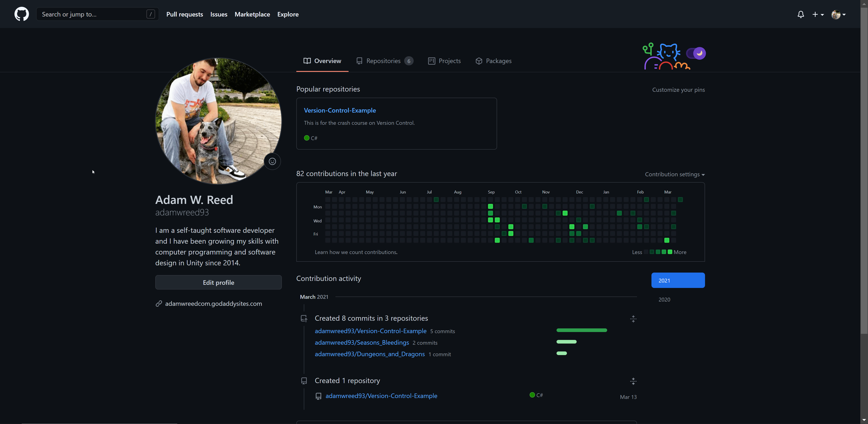Screen dimensions: 868x424
Task: Collapse the Created 1 repository section
Action: pyautogui.click(x=633, y=381)
